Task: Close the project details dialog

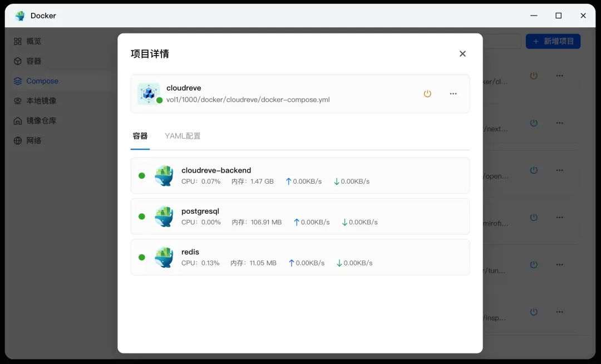Action: 462,54
